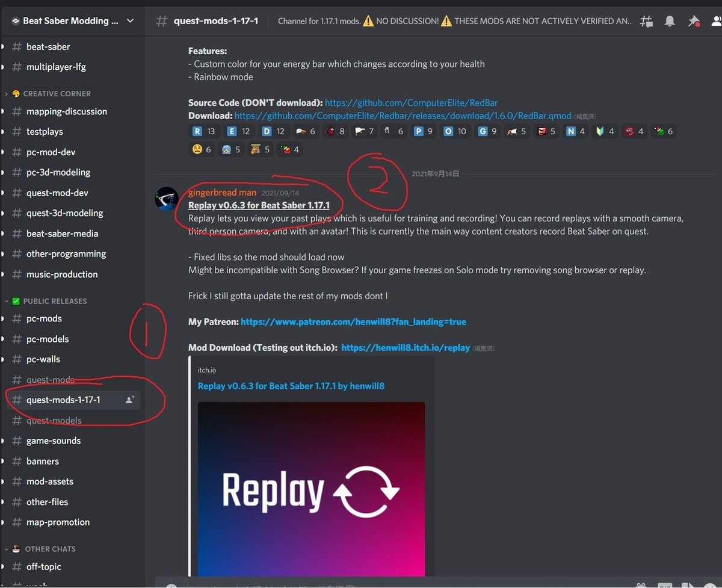Click gingerbread man's avatar picture
Viewport: 722px width, 588px height.
(167, 199)
